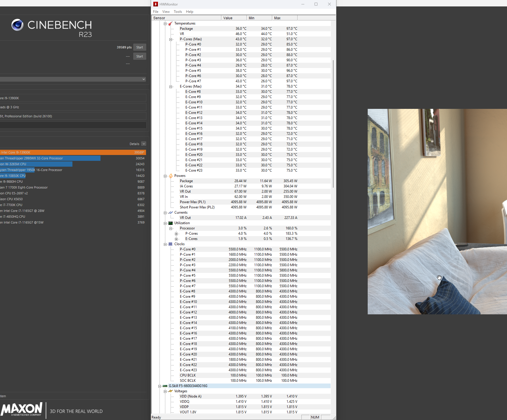The height and width of the screenshot is (420, 507).
Task: Click the Max column header
Action: tap(285, 18)
